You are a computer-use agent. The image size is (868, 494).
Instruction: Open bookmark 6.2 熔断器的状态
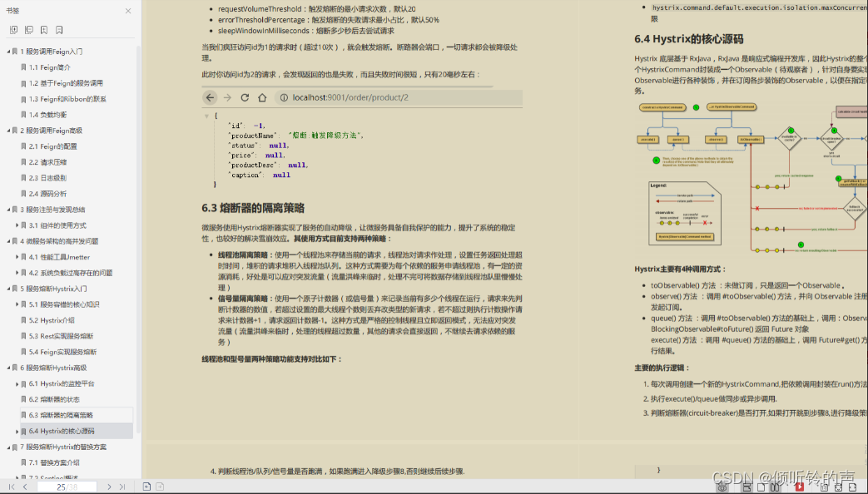click(54, 399)
